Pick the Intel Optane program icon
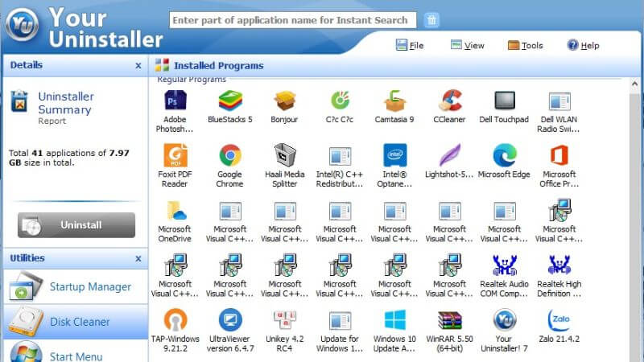Screen dimensions: 644x362 tap(394, 155)
